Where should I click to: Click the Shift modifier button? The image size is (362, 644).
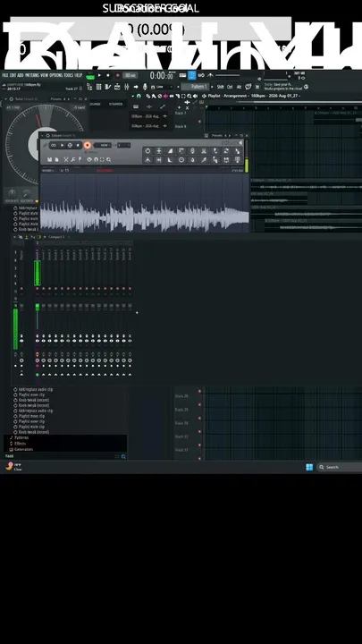(x=221, y=87)
